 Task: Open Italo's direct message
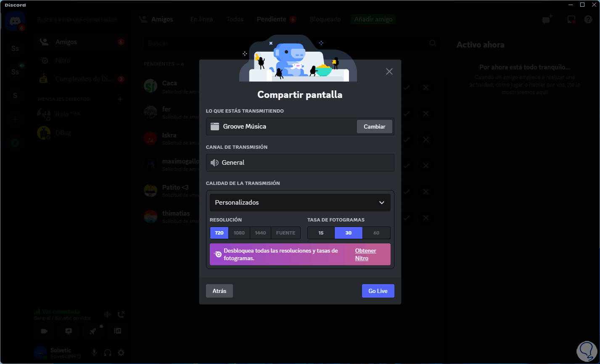(81, 114)
